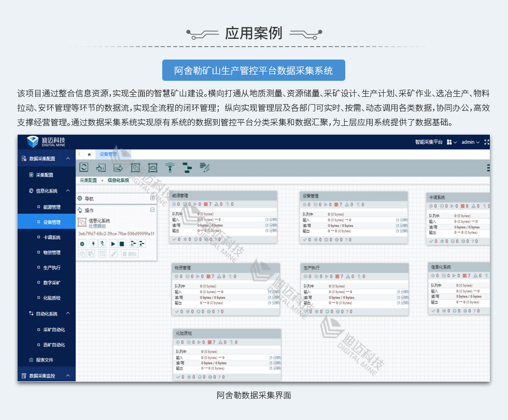Viewport: 508px width, 420px height.
Task: Click 采集配置 in the breadcrumb
Action: [88, 180]
